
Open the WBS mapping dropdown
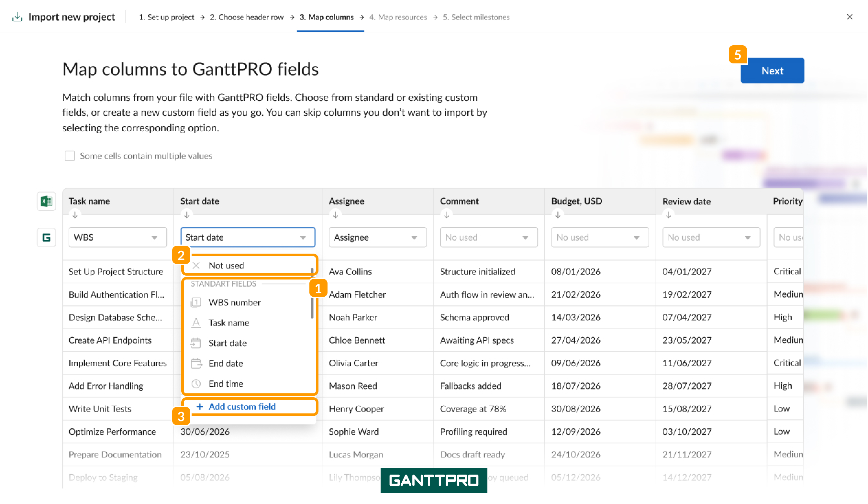tap(118, 237)
